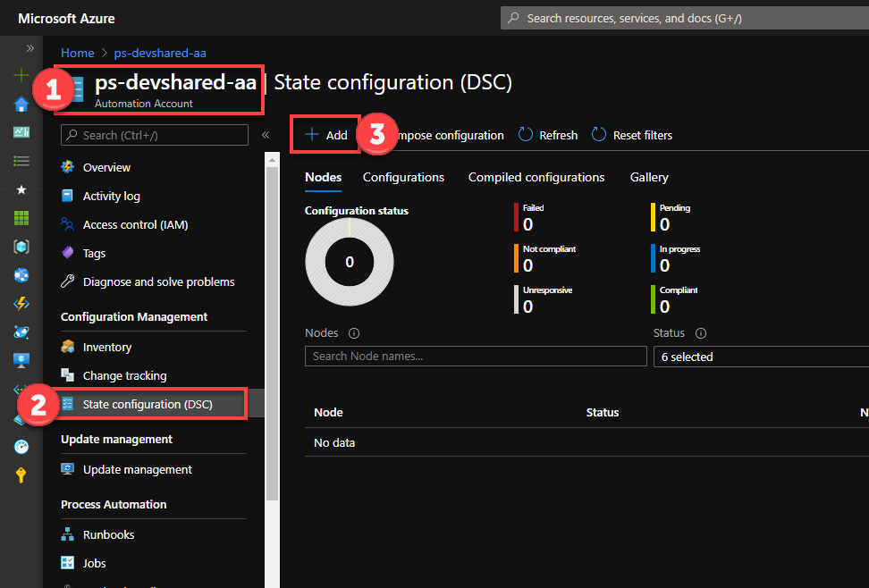Open Runbooks in the sidebar menu
This screenshot has height=588, width=869.
[x=108, y=534]
